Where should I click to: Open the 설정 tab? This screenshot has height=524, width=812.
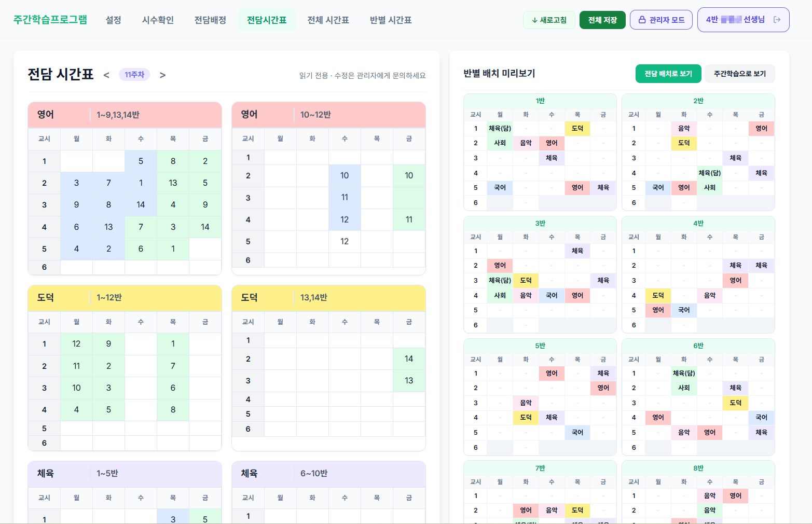[113, 20]
